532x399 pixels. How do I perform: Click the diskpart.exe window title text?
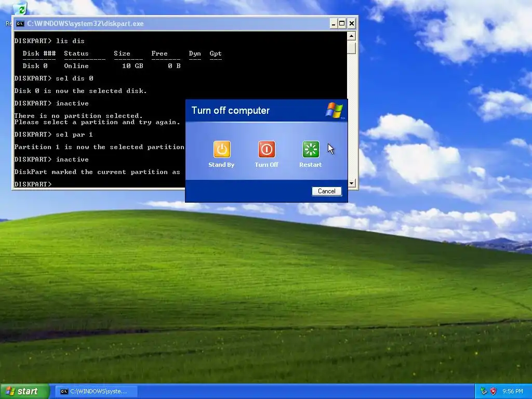(x=86, y=23)
